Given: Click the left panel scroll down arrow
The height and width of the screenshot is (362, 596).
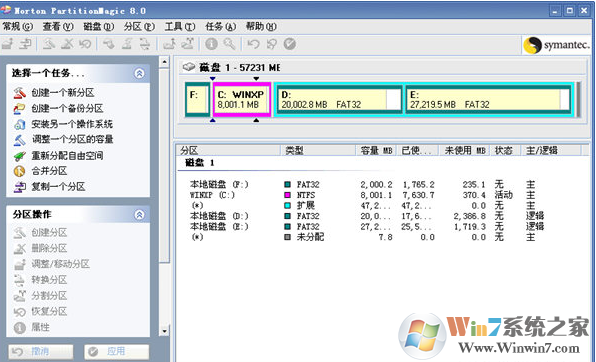Looking at the screenshot, I should tap(164, 331).
